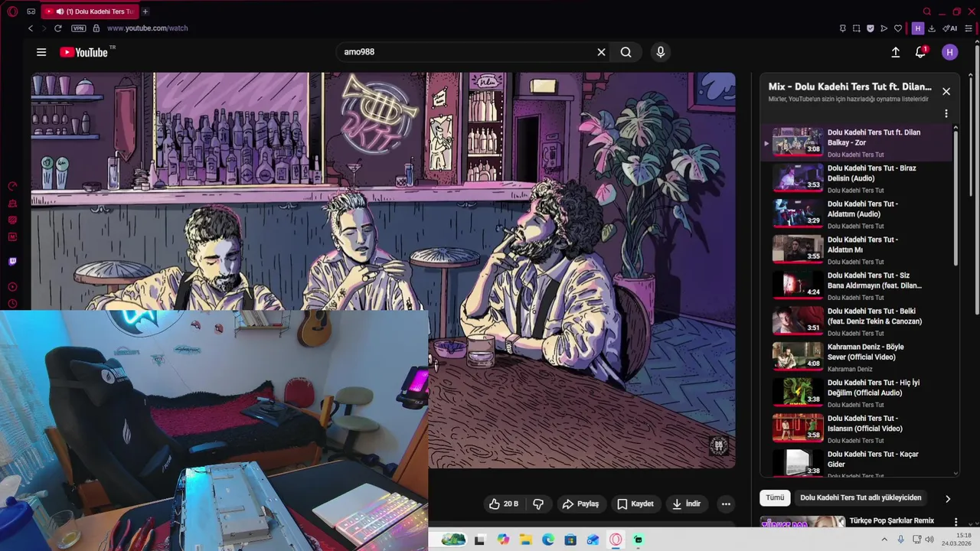The width and height of the screenshot is (980, 551).
Task: Play Biraz Delisin (Audio) from the playlist
Action: tap(856, 178)
